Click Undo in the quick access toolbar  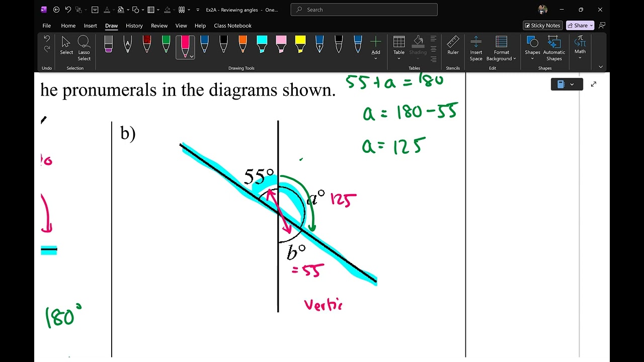tap(68, 10)
